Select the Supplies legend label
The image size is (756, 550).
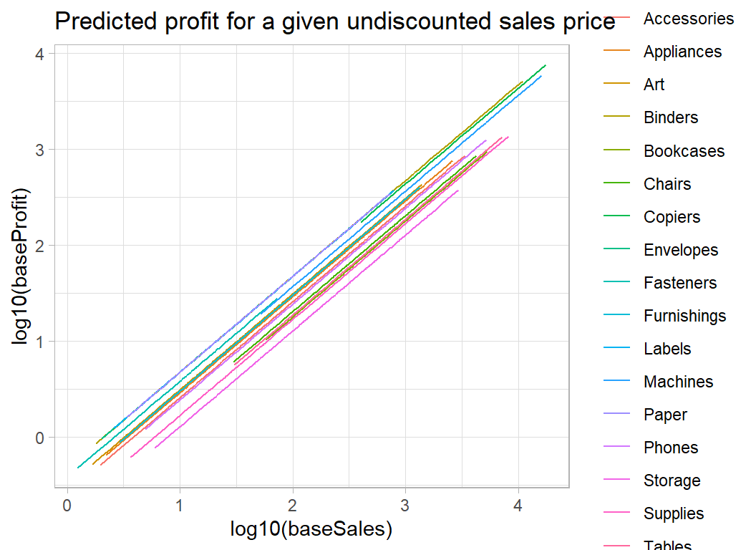(673, 513)
